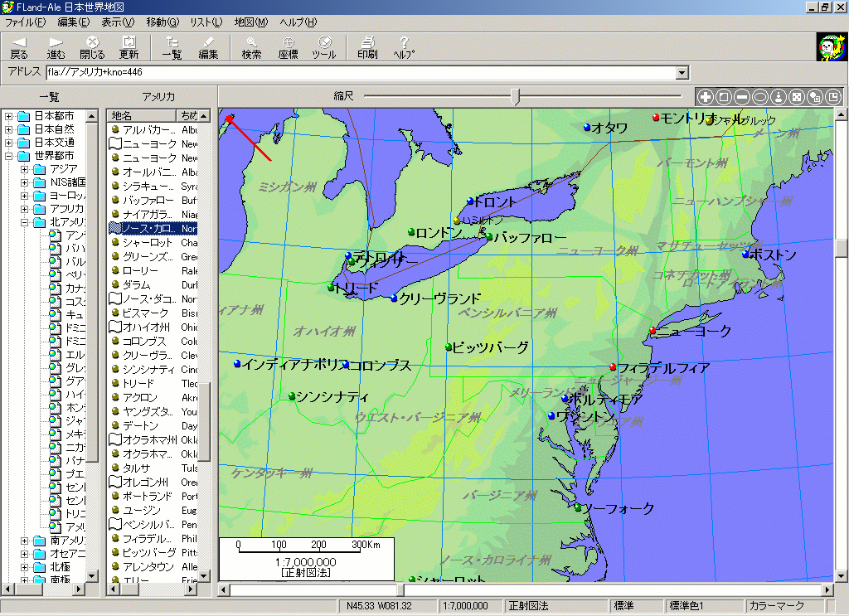Select シャーロット in the place list
849x616 pixels.
coord(153,242)
